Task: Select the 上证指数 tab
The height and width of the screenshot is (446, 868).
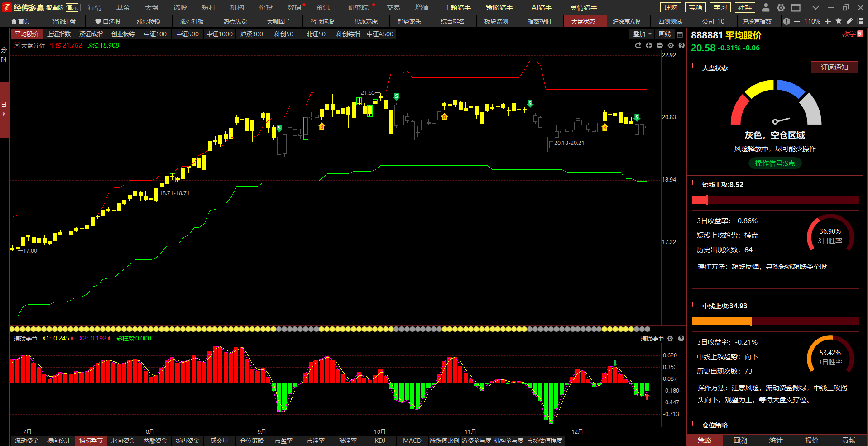Action: click(x=59, y=34)
